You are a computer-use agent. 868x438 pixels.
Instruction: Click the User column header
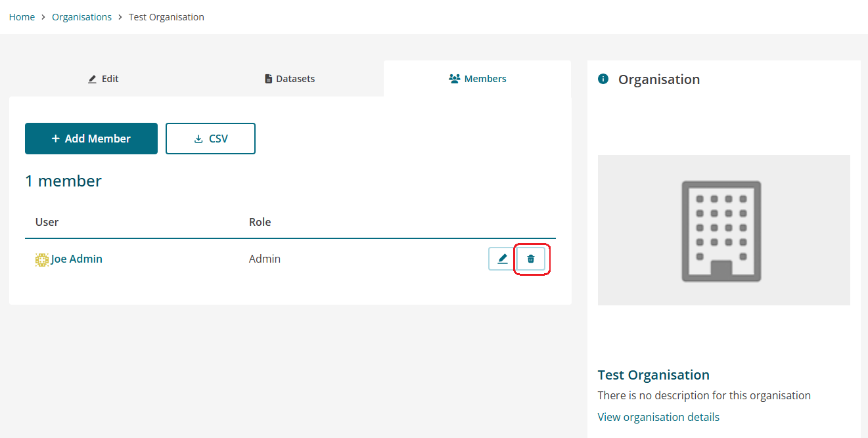[47, 222]
